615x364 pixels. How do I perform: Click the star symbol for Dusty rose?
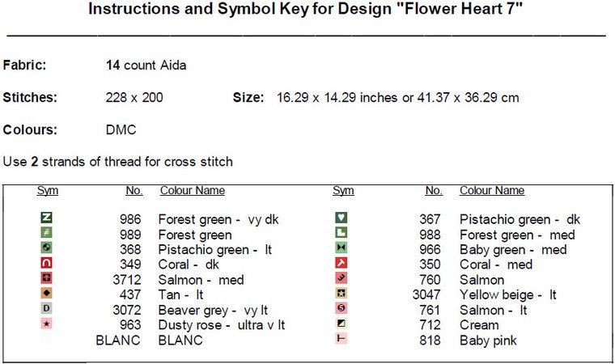[x=46, y=324]
